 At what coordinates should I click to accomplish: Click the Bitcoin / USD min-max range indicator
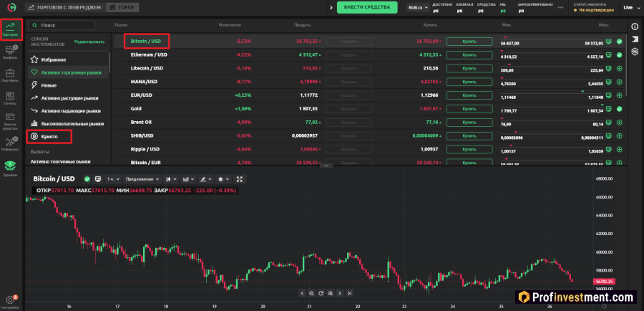[551, 42]
